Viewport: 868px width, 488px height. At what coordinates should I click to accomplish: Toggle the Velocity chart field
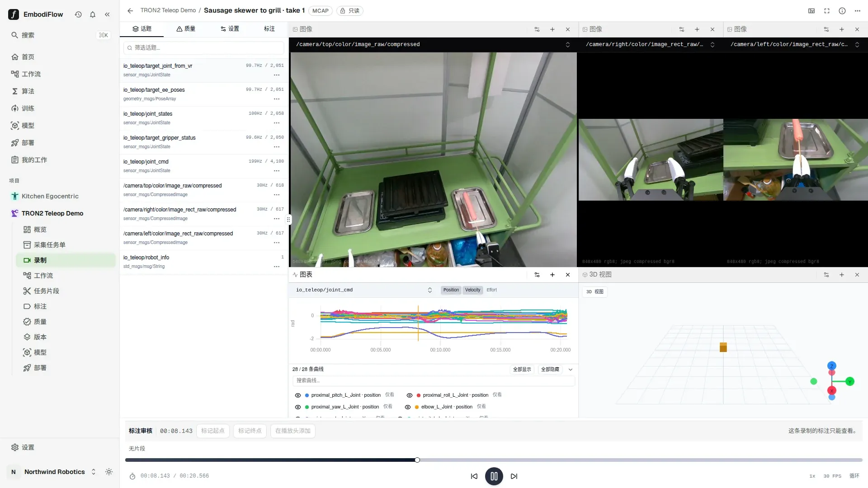pos(473,290)
